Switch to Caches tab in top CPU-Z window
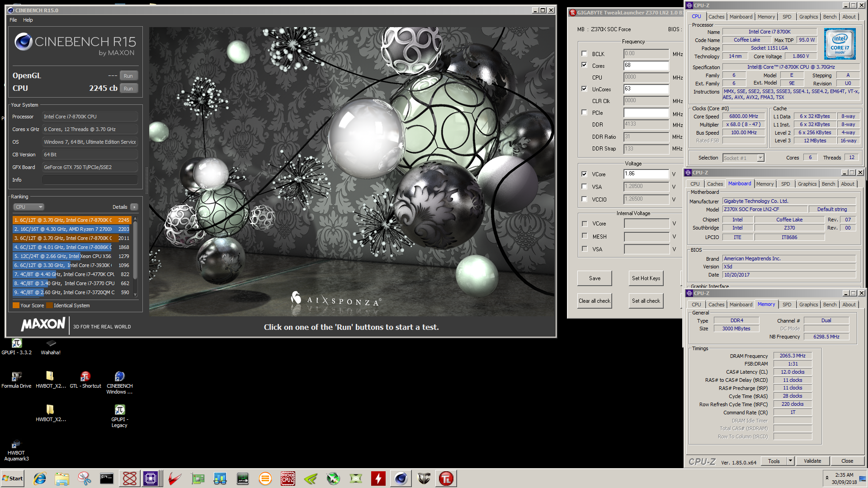 point(716,17)
